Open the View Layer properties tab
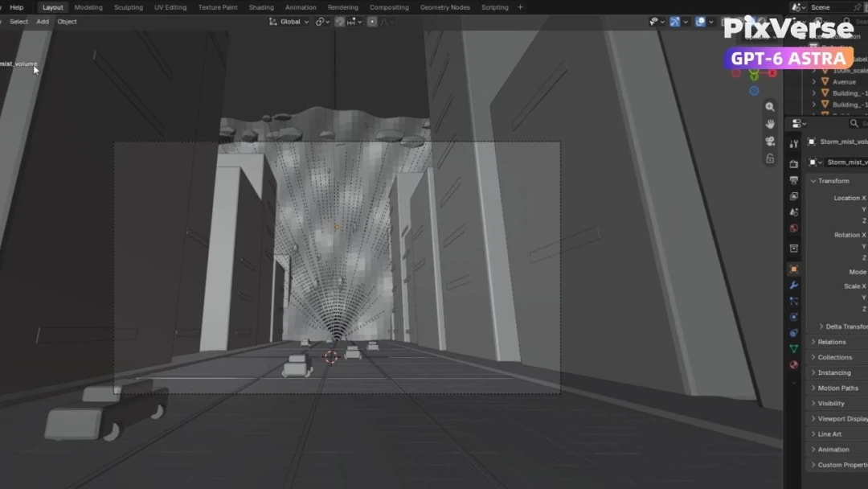868x489 pixels. (794, 196)
